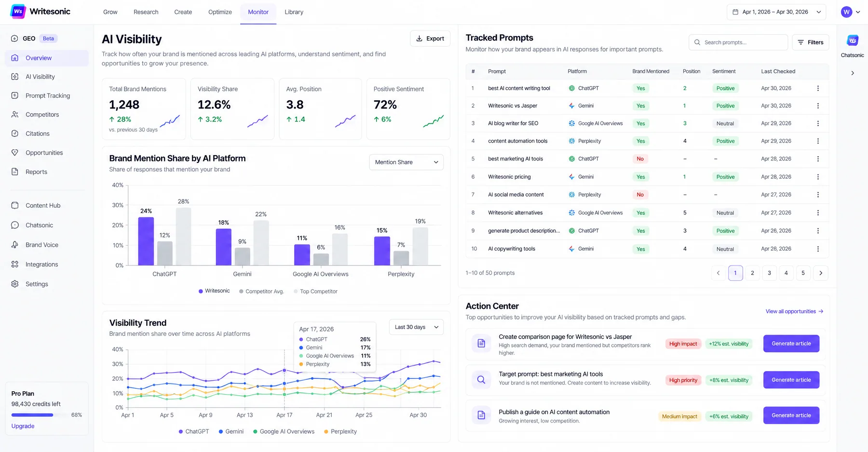Go to page 3 of prompts
The height and width of the screenshot is (452, 868).
(769, 273)
